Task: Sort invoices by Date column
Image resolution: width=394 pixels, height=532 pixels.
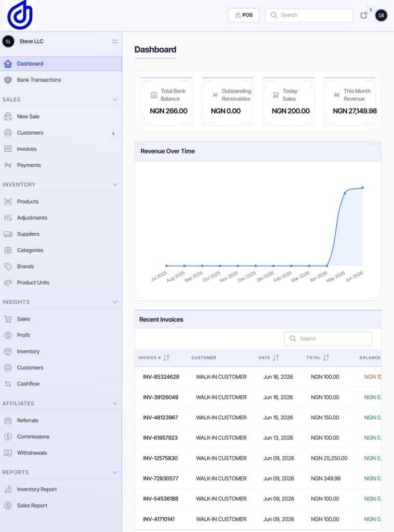Action: tap(276, 357)
